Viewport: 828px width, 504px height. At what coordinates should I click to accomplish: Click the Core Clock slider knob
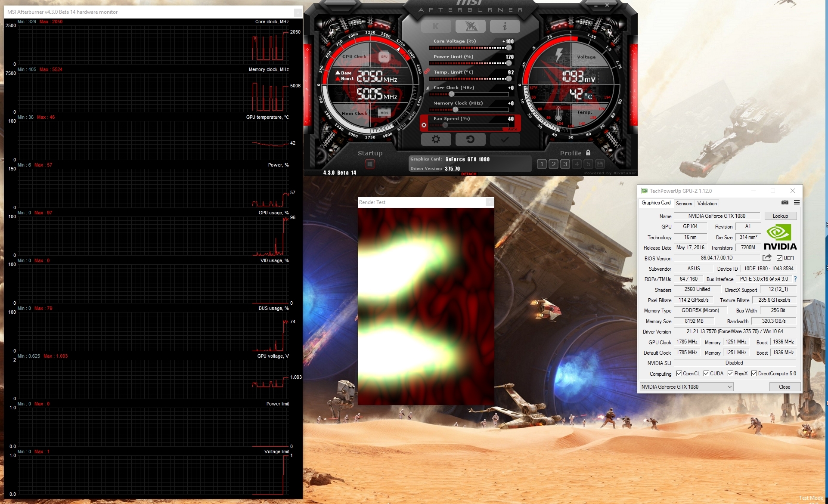[x=452, y=94]
